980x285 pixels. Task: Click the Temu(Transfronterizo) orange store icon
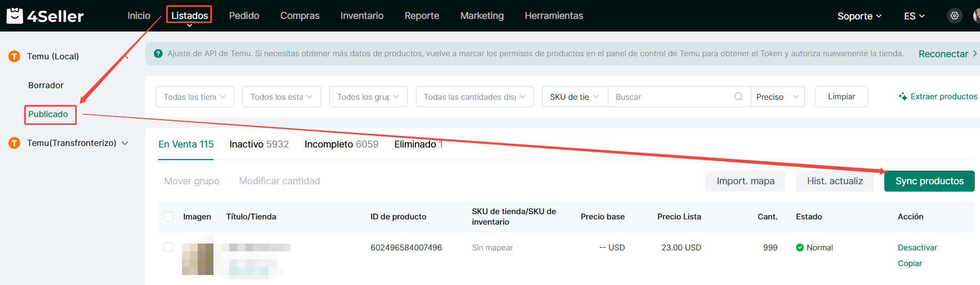tap(14, 143)
